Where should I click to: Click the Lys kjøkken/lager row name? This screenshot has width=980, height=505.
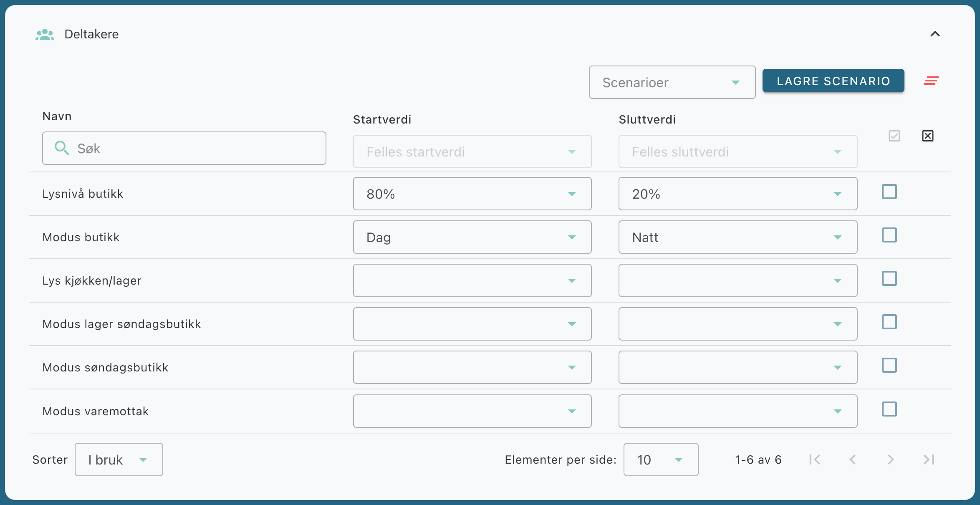(92, 280)
